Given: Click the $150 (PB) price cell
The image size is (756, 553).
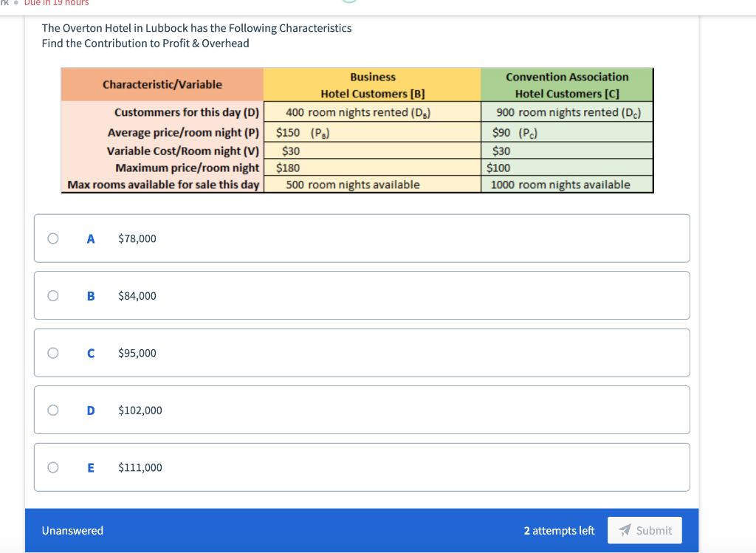Looking at the screenshot, I should (x=373, y=132).
